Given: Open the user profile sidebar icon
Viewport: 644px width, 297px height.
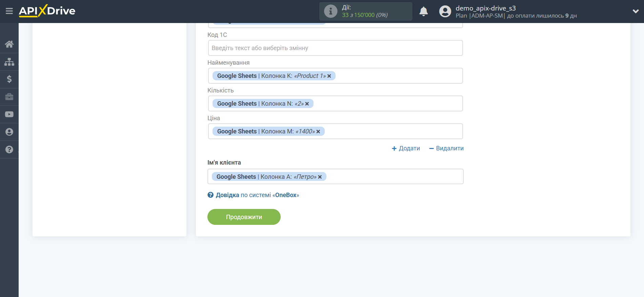Looking at the screenshot, I should tap(9, 132).
